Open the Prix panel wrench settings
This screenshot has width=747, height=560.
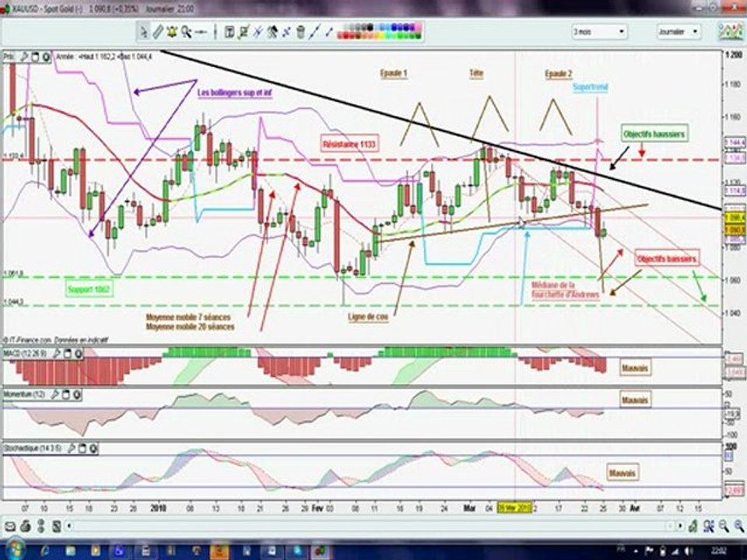(24, 57)
